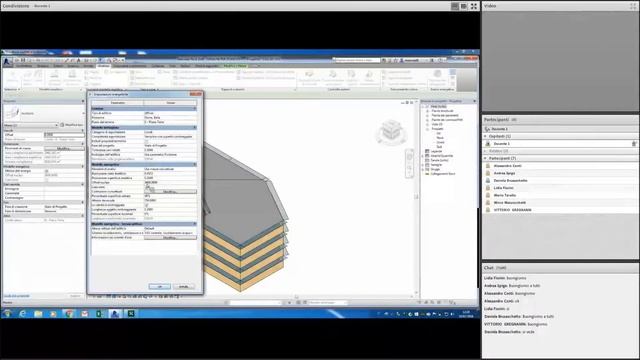This screenshot has width=640, height=360.
Task: Click the Parametro column header
Action: 118,103
